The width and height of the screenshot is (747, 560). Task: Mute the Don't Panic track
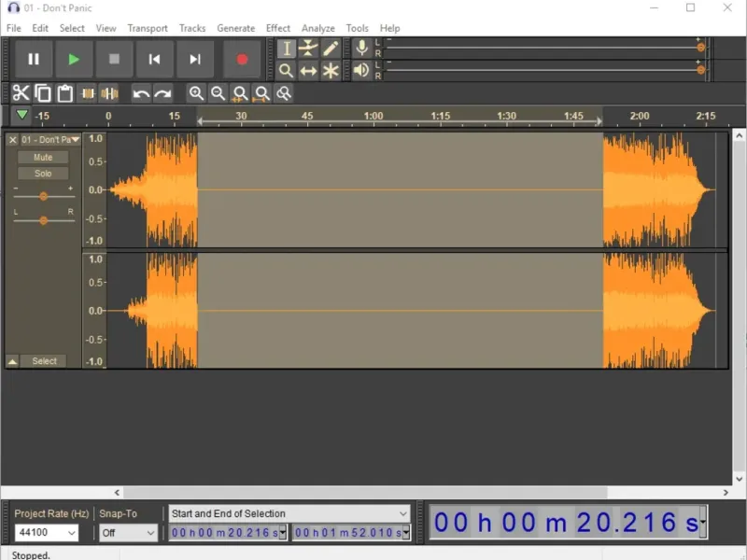point(43,158)
